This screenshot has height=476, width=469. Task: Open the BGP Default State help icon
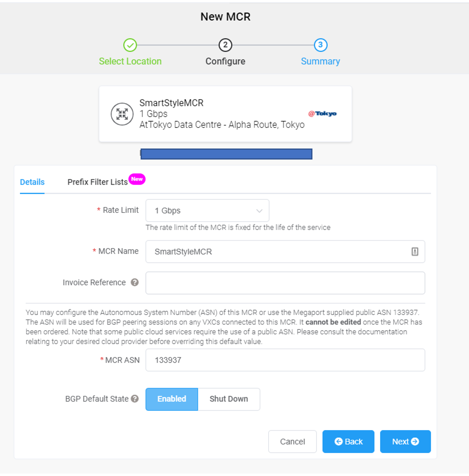tap(135, 398)
